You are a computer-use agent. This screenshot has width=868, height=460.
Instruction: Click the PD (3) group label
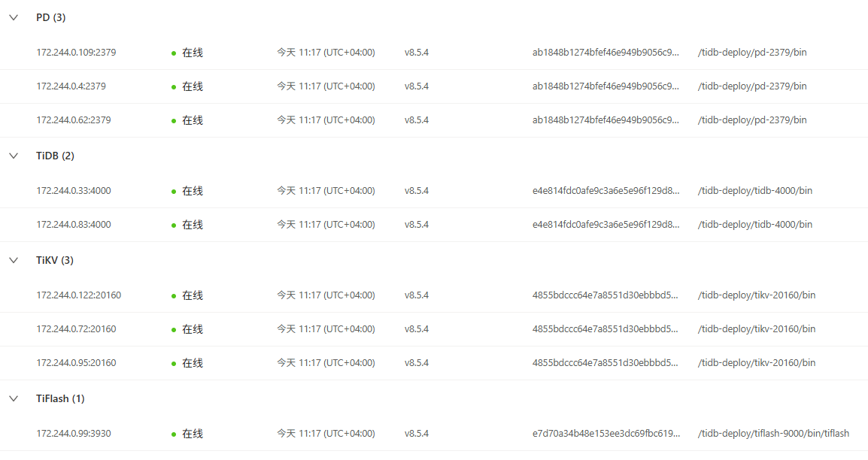click(51, 17)
